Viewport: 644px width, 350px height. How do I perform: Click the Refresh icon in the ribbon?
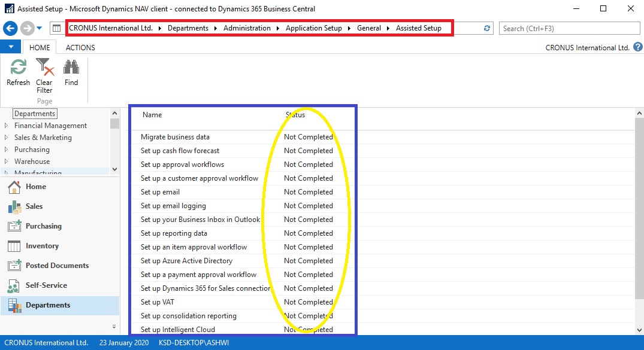coord(18,68)
